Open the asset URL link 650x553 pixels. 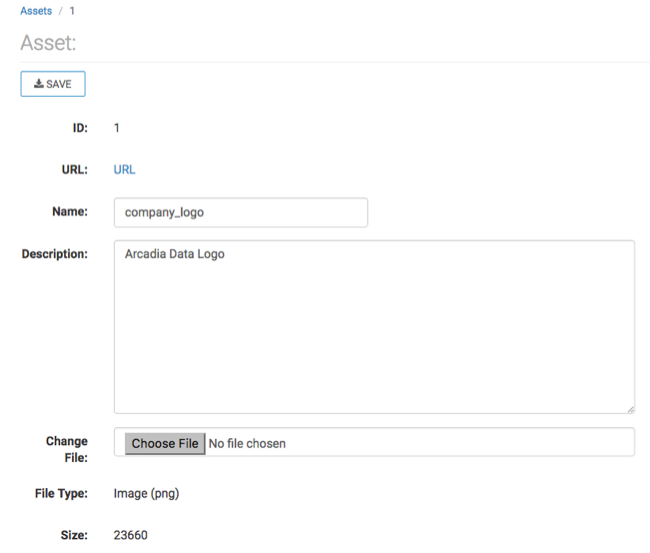pyautogui.click(x=124, y=169)
